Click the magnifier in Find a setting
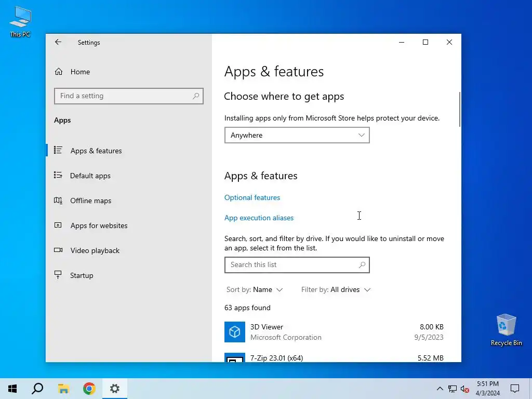The width and height of the screenshot is (532, 399). 196,96
